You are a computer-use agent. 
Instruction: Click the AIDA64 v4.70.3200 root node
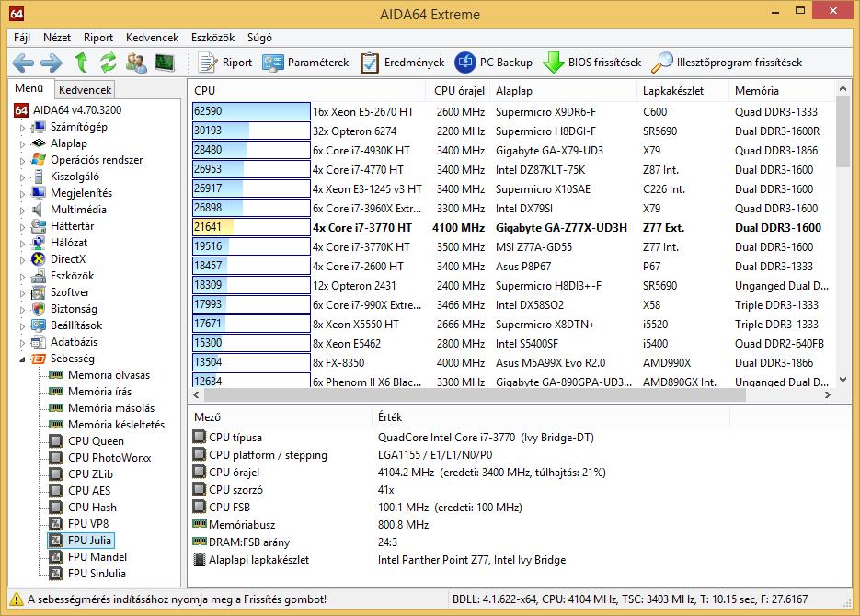tap(77, 110)
